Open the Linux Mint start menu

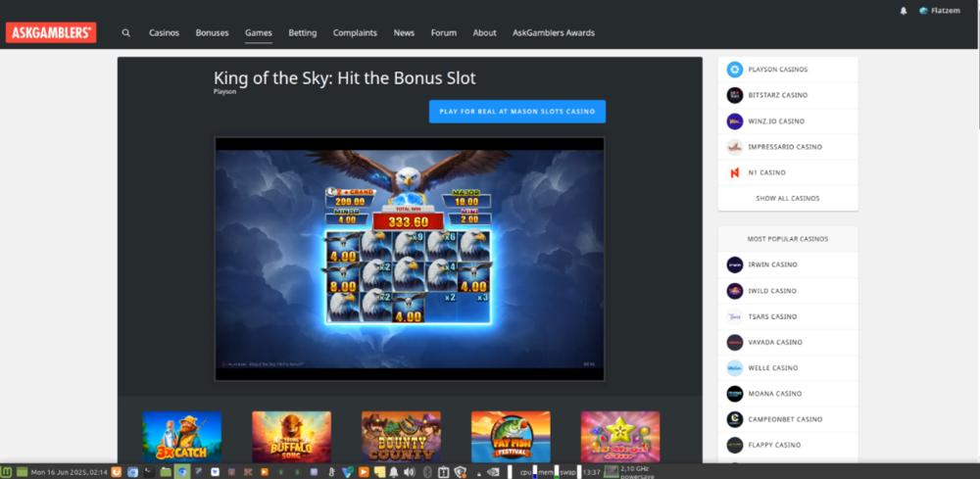point(7,471)
